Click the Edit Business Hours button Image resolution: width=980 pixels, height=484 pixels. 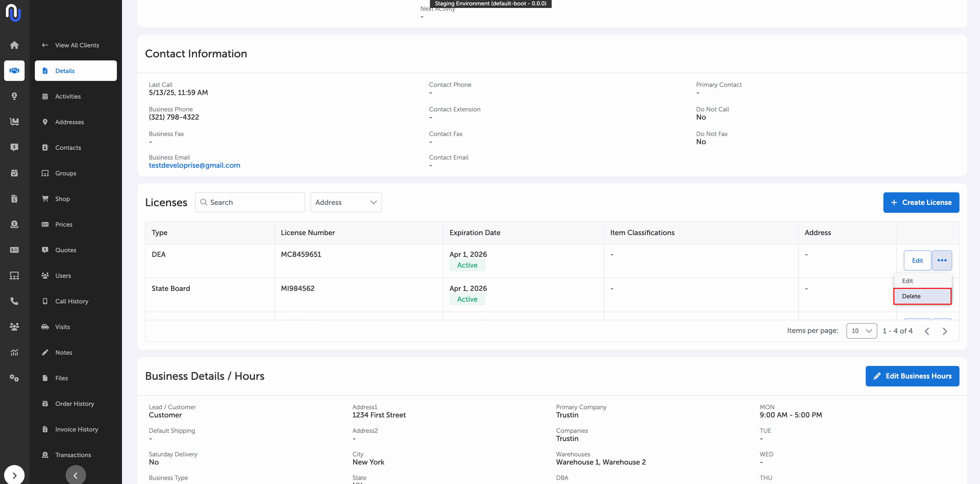click(912, 376)
